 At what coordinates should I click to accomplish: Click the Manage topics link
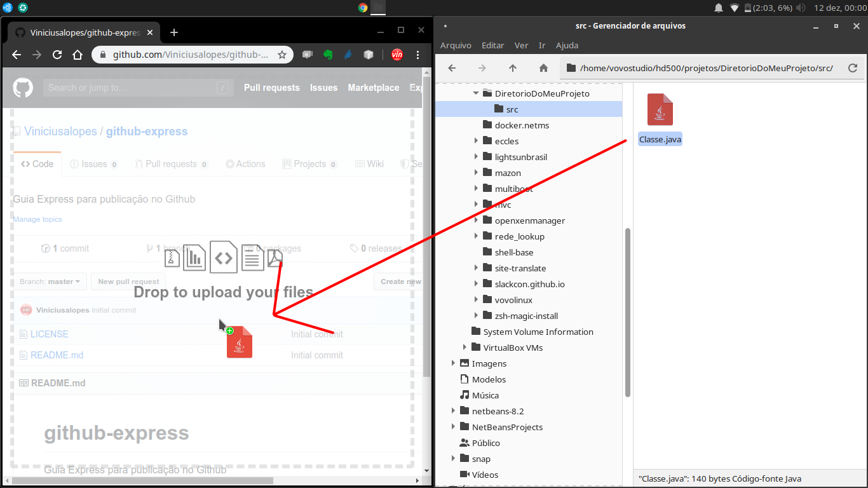coord(37,219)
